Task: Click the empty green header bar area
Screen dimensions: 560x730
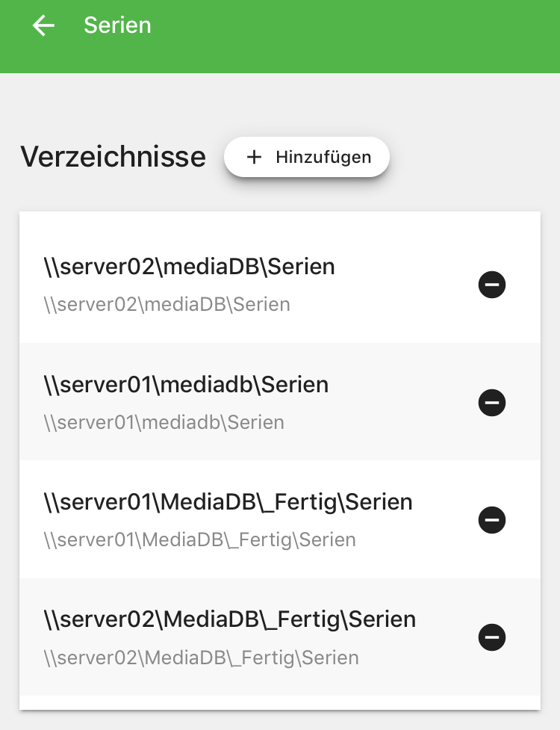Action: click(x=353, y=37)
